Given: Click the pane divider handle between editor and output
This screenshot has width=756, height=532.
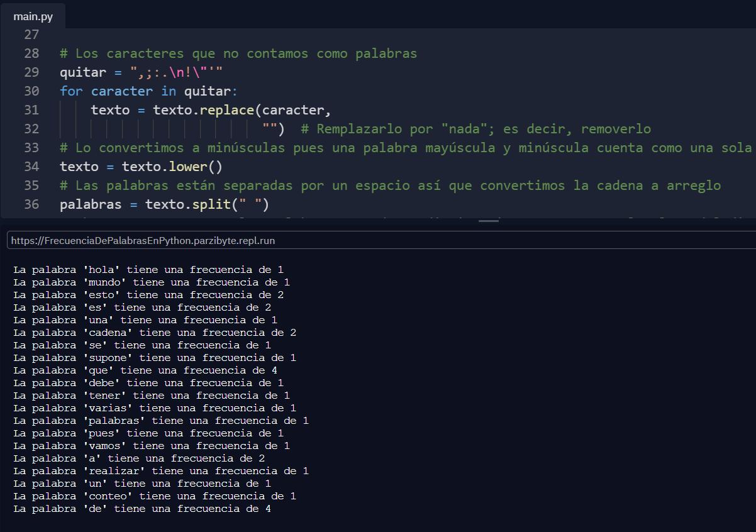Looking at the screenshot, I should point(488,221).
